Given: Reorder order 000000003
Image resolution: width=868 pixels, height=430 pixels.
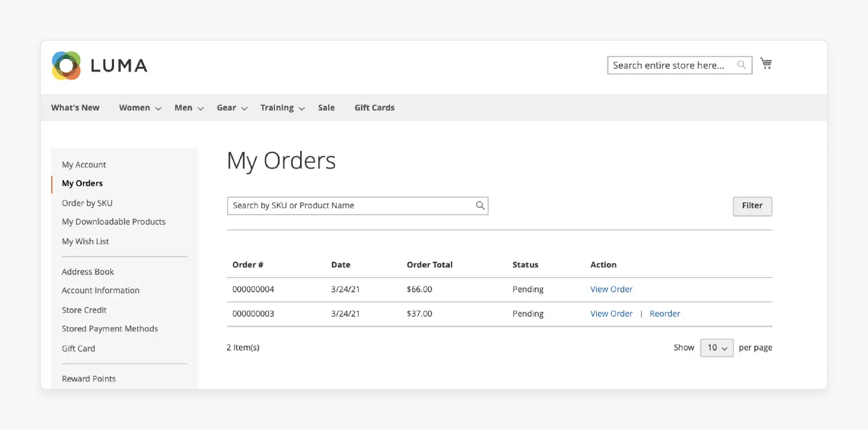Looking at the screenshot, I should click(x=665, y=314).
